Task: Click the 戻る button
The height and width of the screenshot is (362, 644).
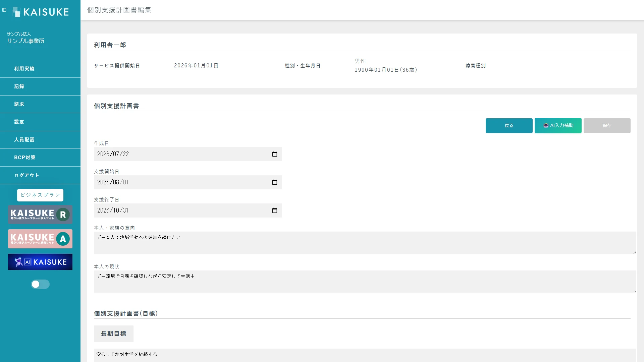Action: [509, 126]
